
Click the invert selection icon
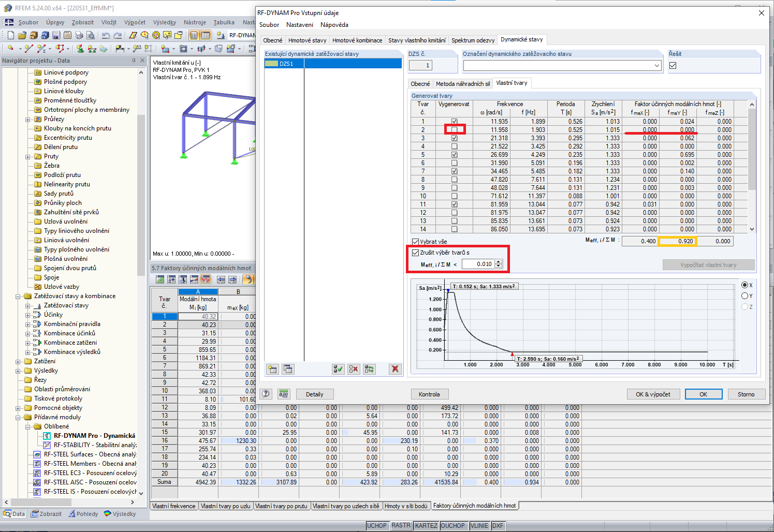point(369,369)
